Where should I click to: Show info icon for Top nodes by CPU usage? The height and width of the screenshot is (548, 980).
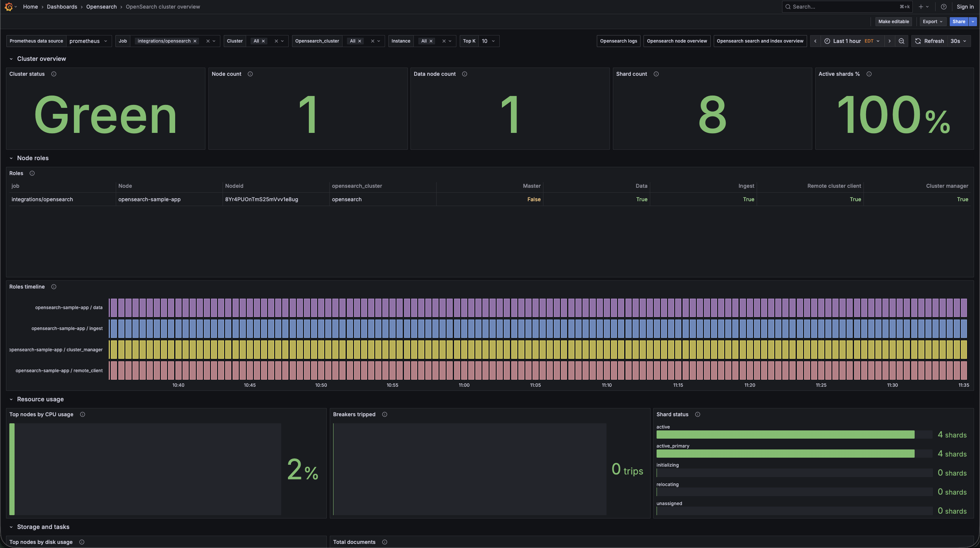pyautogui.click(x=82, y=414)
